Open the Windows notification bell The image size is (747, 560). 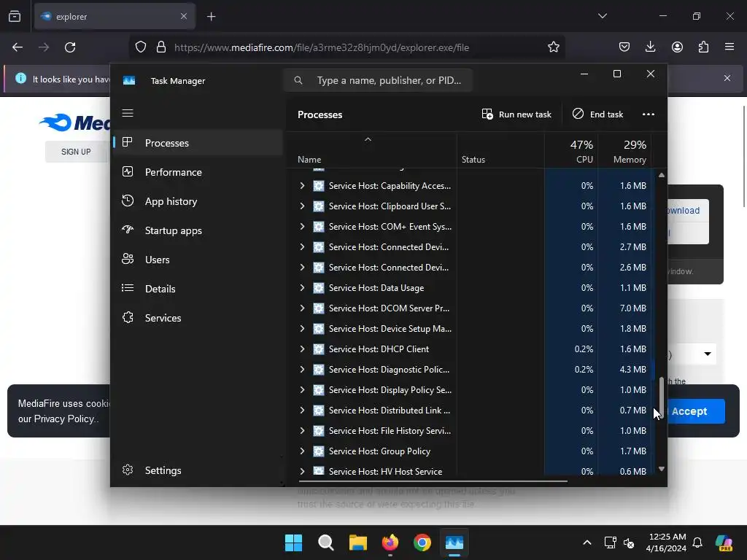pos(697,542)
